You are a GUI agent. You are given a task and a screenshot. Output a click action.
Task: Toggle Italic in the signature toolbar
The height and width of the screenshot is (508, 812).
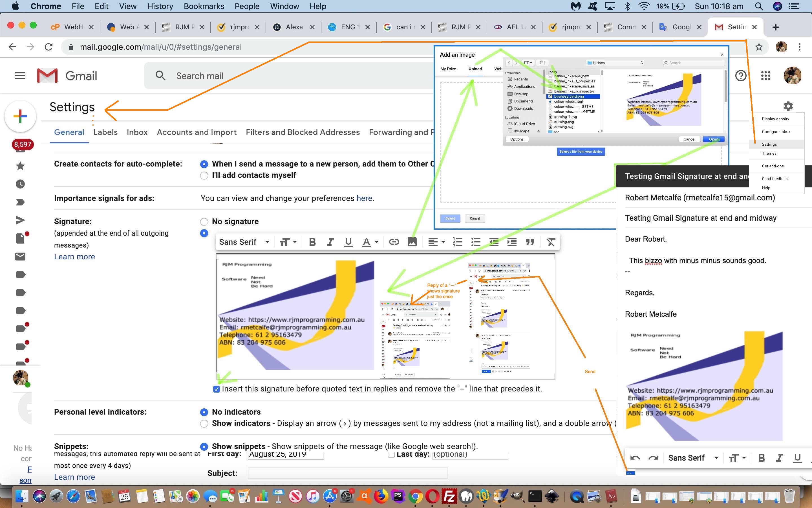(x=330, y=242)
